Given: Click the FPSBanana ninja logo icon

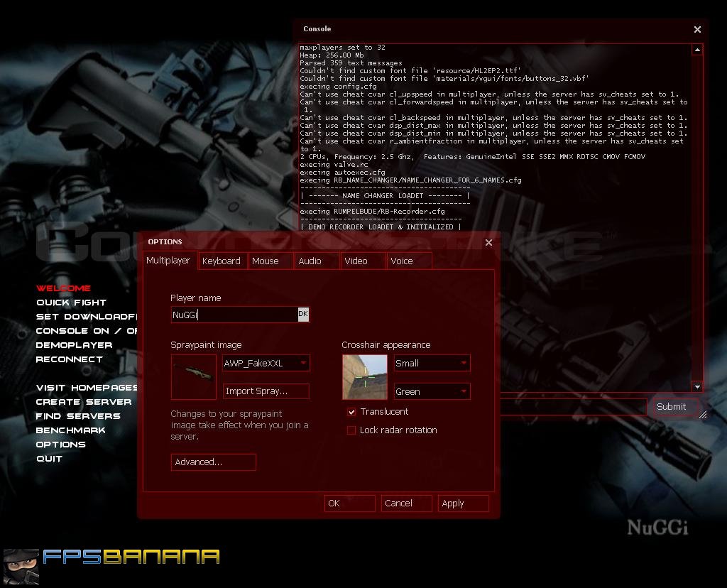Looking at the screenshot, I should [21, 567].
